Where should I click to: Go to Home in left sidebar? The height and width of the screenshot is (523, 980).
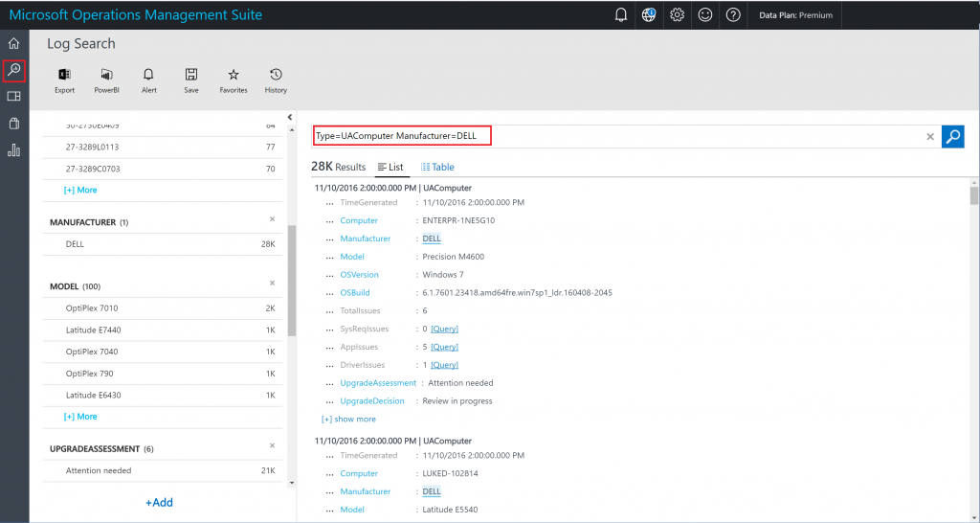click(13, 43)
